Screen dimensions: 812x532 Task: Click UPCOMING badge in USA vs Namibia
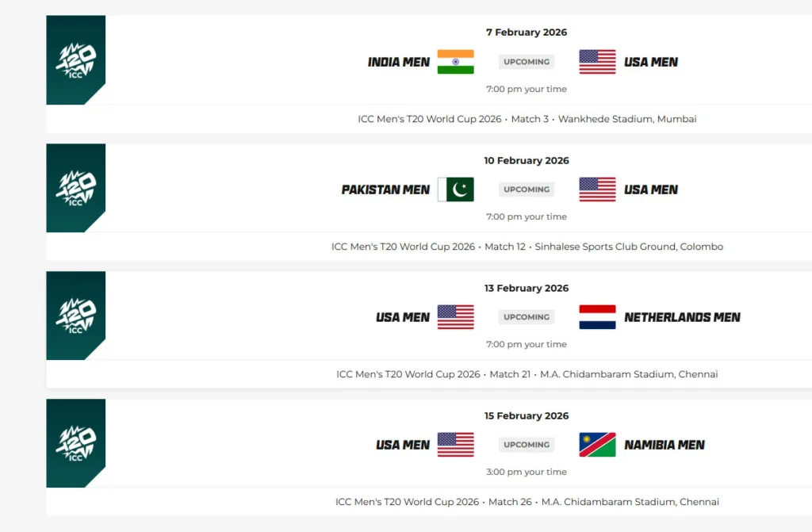click(527, 445)
